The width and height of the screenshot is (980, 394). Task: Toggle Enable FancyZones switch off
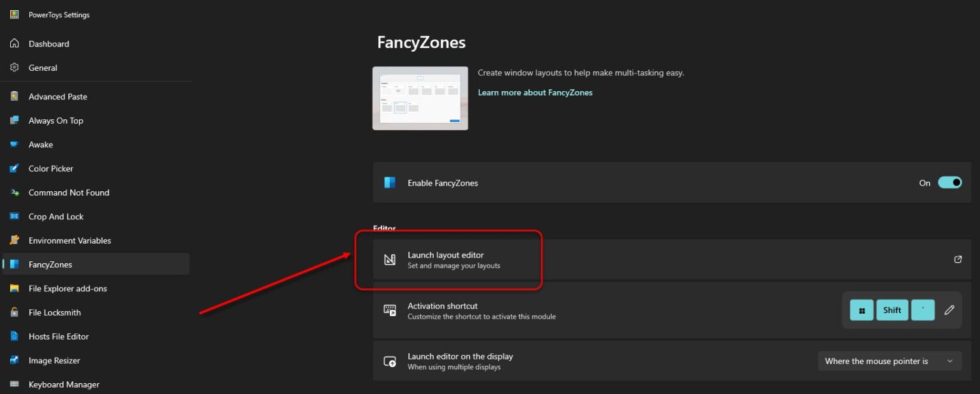click(950, 183)
